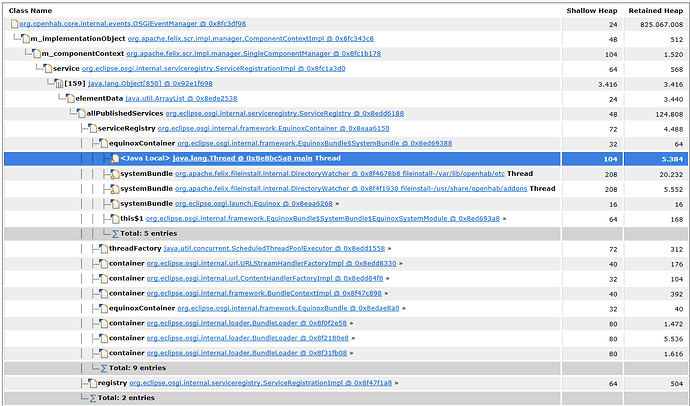Select the BundleContextImpl container tree row
The image size is (690, 406).
tap(345, 293)
